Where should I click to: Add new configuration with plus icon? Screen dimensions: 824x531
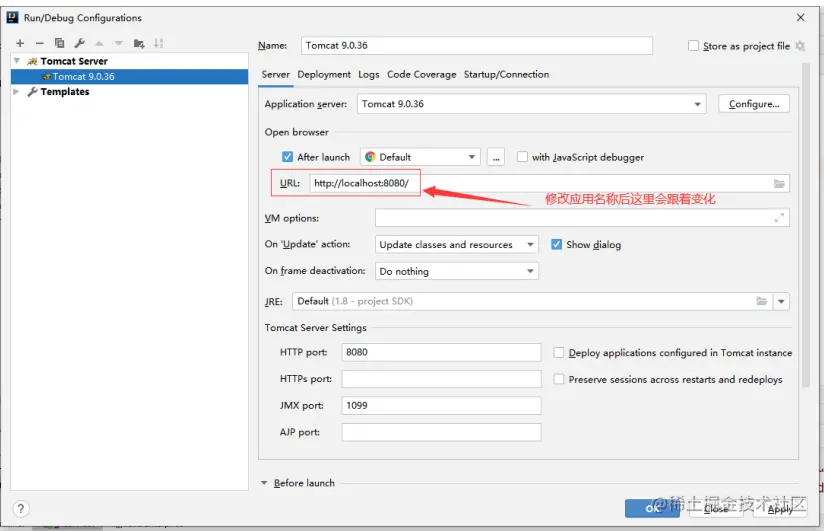click(20, 43)
